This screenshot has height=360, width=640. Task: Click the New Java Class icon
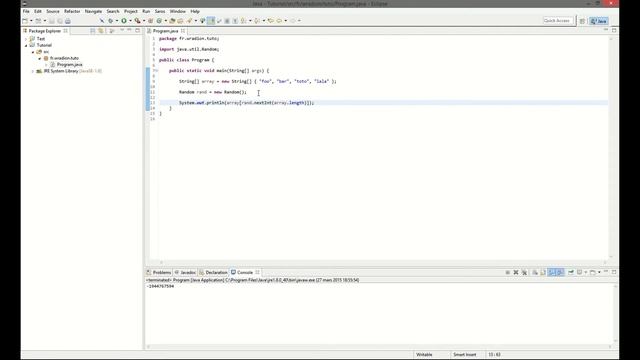pyautogui.click(x=159, y=21)
